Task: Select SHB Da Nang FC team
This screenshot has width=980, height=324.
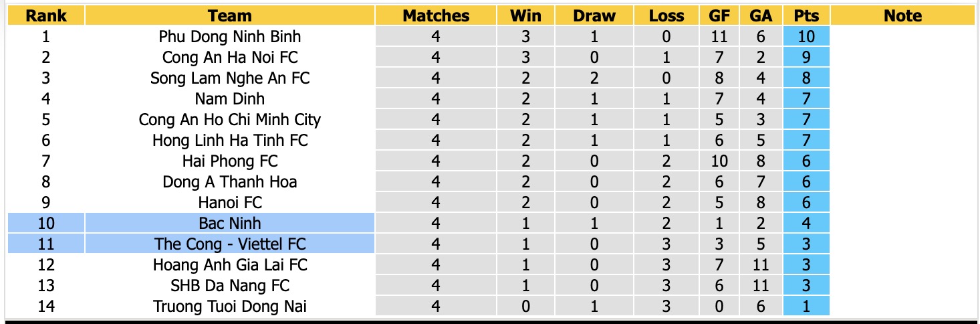Action: tap(230, 286)
